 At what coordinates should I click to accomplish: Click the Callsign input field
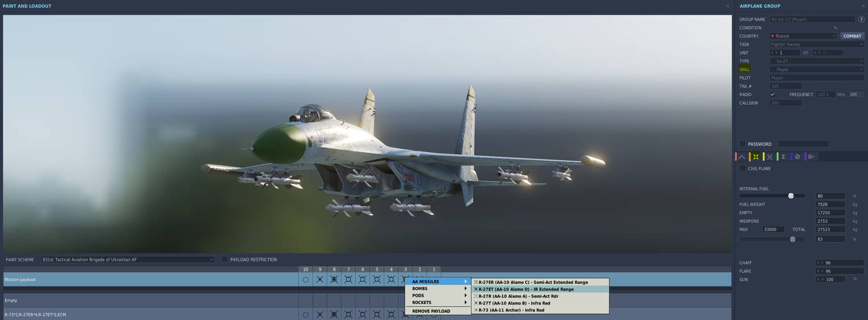point(786,103)
